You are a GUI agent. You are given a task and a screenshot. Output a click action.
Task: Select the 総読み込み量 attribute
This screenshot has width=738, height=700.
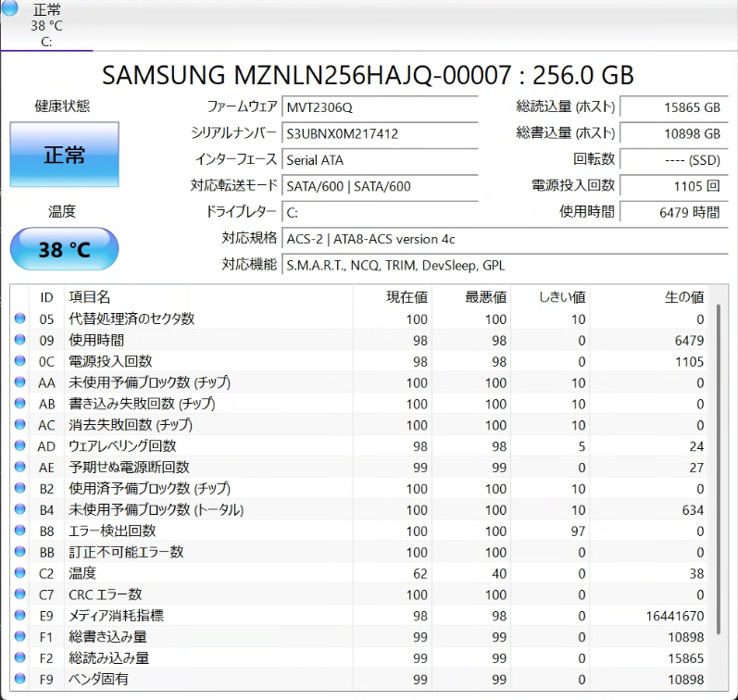pyautogui.click(x=108, y=657)
